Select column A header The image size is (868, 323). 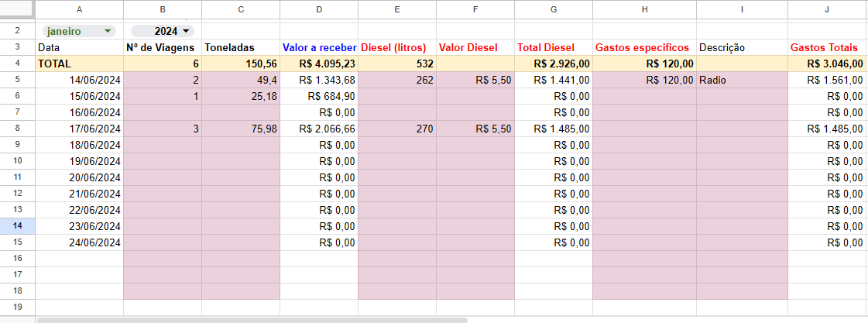point(80,9)
